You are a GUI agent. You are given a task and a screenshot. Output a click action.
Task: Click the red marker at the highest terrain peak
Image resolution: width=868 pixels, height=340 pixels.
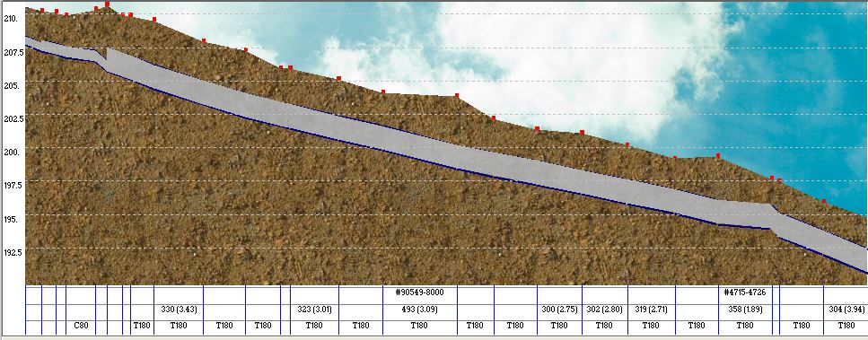[x=107, y=4]
